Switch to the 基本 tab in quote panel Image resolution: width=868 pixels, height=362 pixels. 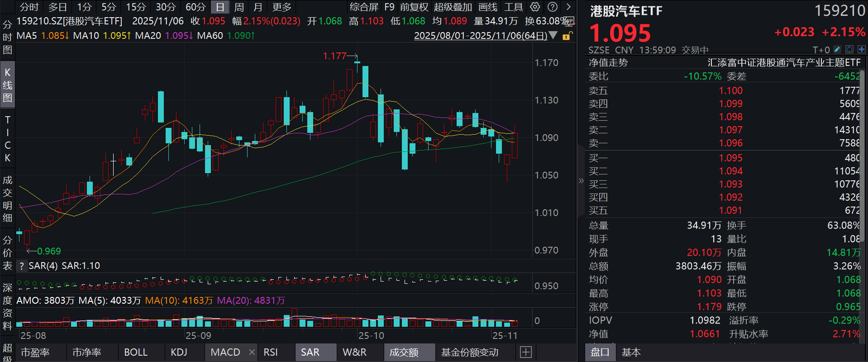point(631,352)
